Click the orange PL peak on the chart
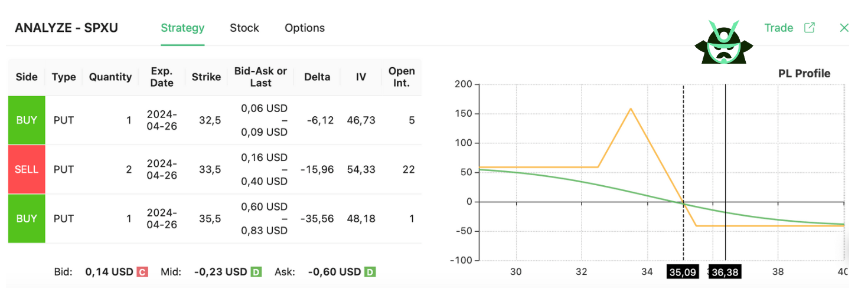Screen dimensions: 868x302 click(631, 109)
